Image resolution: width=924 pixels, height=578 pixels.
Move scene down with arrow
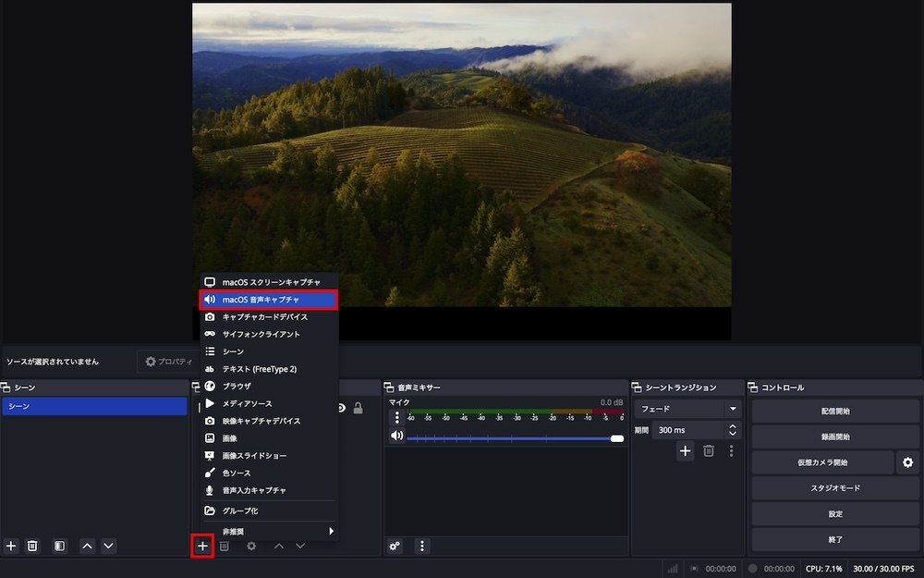click(x=108, y=547)
